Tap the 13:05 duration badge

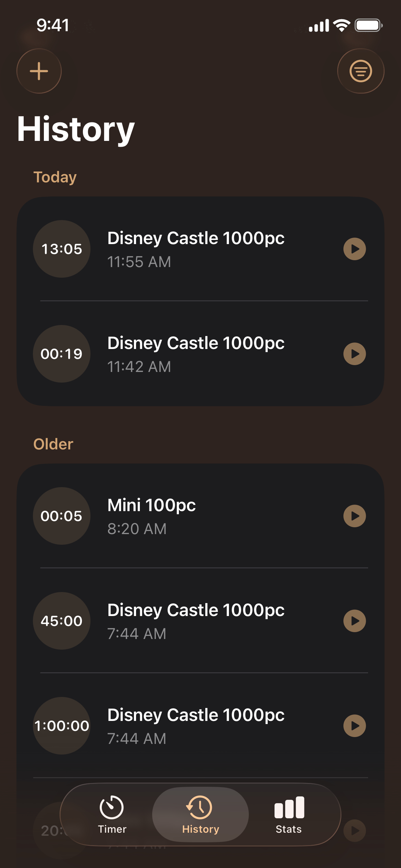[62, 249]
